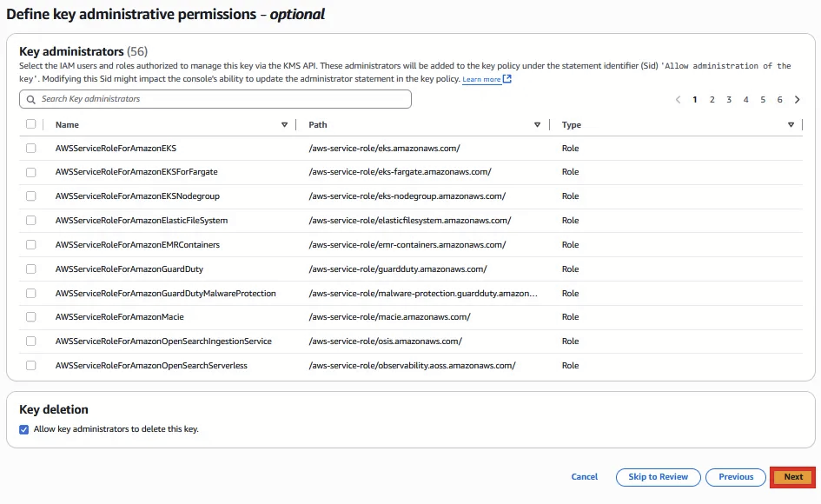Click path /aws-service-role/macie.amazonaws.com/
This screenshot has height=504, width=821.
click(x=389, y=317)
